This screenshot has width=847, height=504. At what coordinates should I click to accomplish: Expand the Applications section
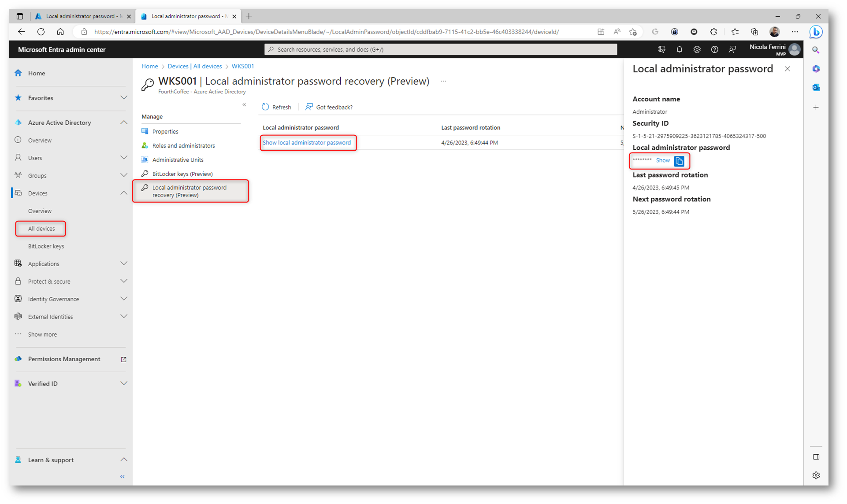[x=123, y=263]
